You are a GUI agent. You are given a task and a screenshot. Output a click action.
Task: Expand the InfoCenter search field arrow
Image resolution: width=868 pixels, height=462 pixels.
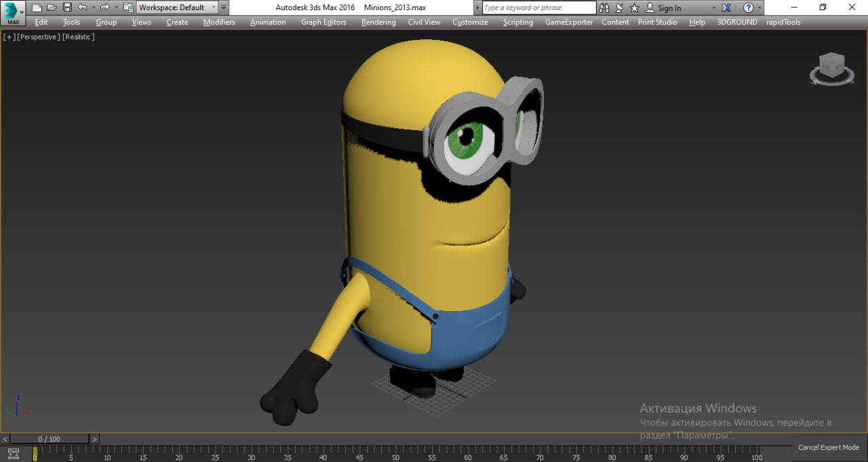pos(478,7)
